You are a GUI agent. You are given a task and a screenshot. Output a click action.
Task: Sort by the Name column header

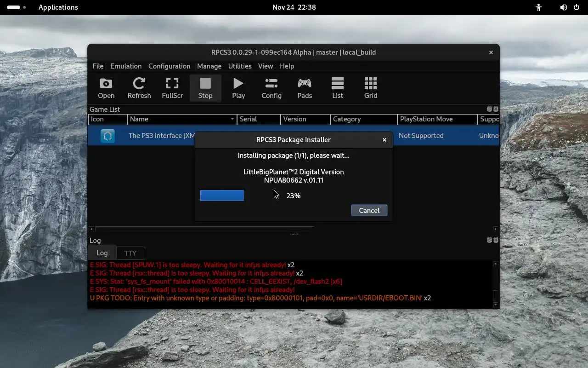182,119
